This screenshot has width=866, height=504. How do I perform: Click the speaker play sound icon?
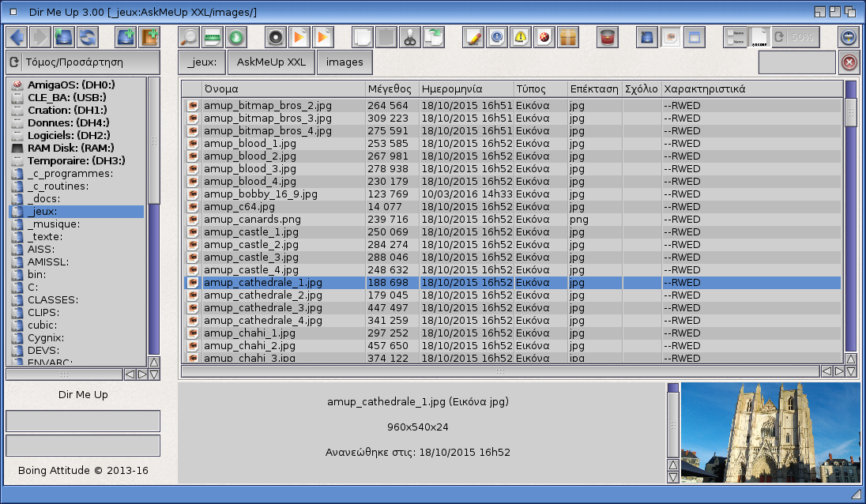point(275,37)
